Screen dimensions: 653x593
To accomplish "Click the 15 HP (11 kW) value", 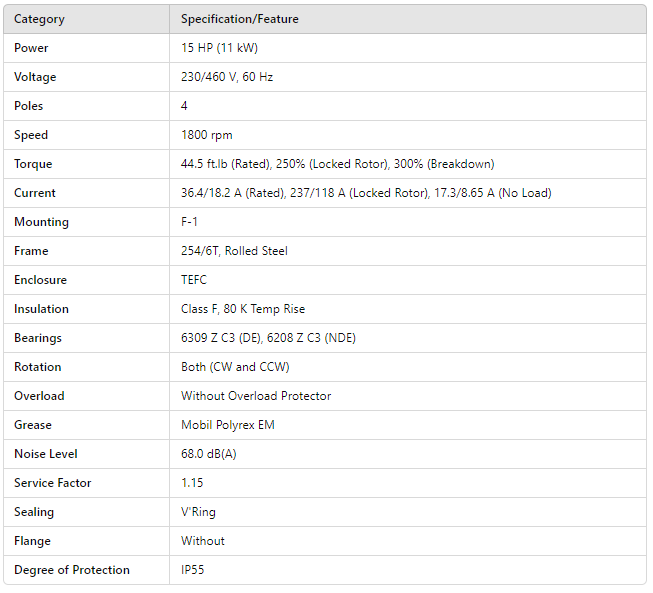I will click(220, 48).
